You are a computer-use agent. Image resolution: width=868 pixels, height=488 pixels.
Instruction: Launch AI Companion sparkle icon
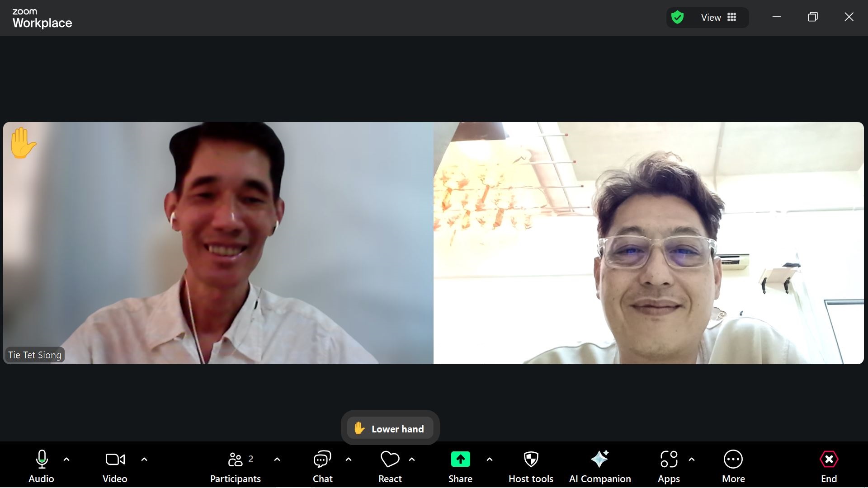600,460
